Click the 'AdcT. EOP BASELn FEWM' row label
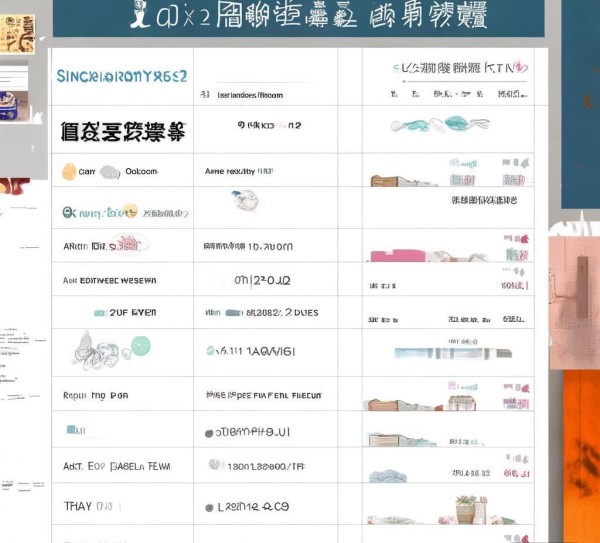600x543 pixels. pyautogui.click(x=117, y=466)
